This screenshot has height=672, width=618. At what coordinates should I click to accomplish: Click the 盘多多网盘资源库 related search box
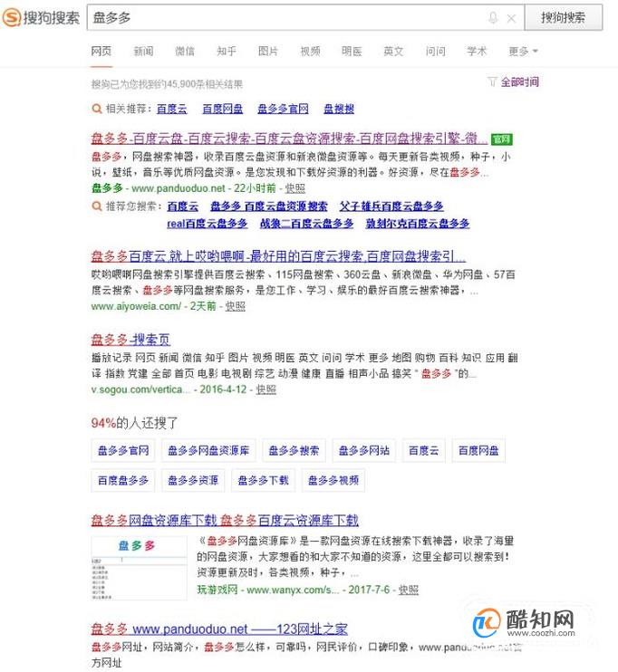coord(208,450)
